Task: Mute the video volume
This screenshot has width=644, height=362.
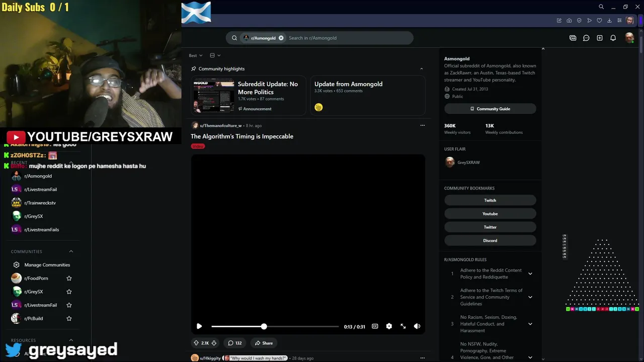Action: click(x=417, y=326)
